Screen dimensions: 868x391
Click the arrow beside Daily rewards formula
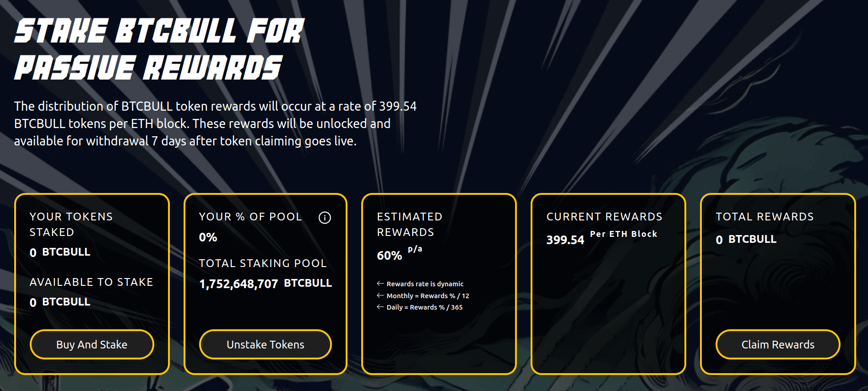pyautogui.click(x=380, y=307)
